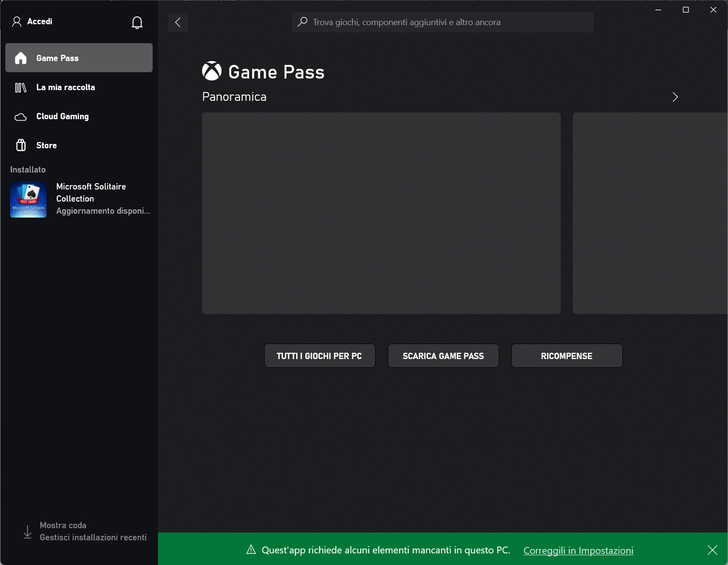Follow the Correggili in Impostazioni link
The height and width of the screenshot is (565, 728).
pyautogui.click(x=578, y=550)
